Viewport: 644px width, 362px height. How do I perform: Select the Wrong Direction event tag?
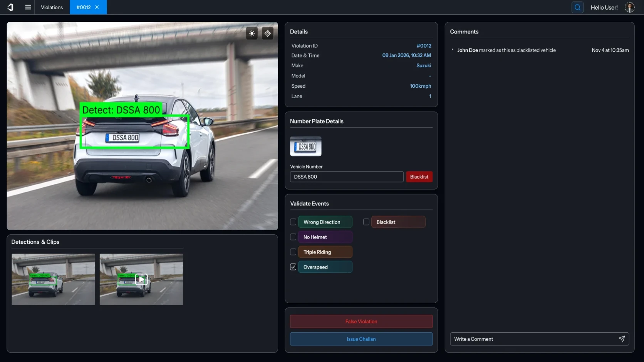pyautogui.click(x=325, y=222)
